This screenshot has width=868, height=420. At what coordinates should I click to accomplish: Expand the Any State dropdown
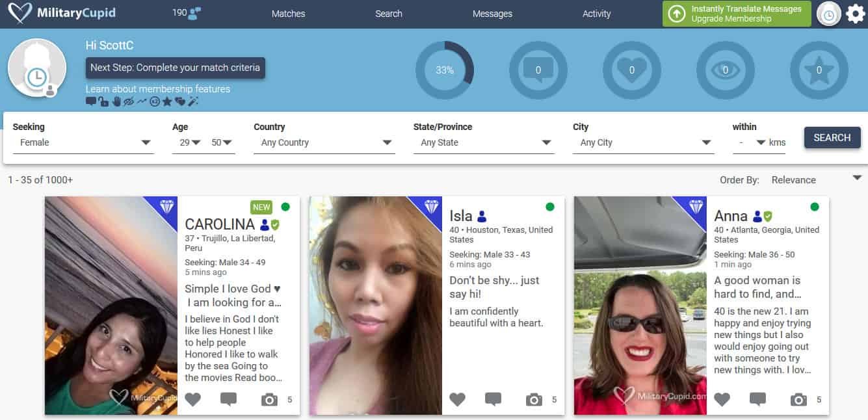coord(484,142)
